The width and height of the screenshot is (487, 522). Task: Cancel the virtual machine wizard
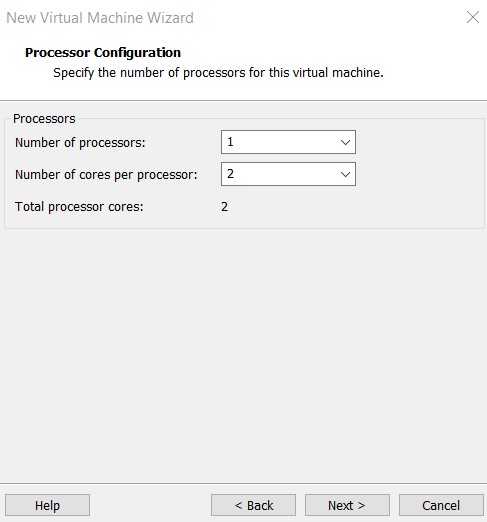[441, 505]
